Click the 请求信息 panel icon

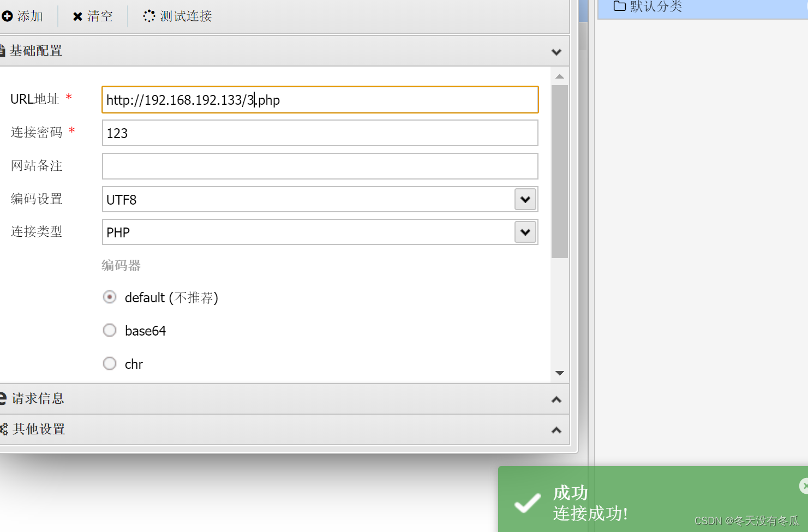coord(3,399)
